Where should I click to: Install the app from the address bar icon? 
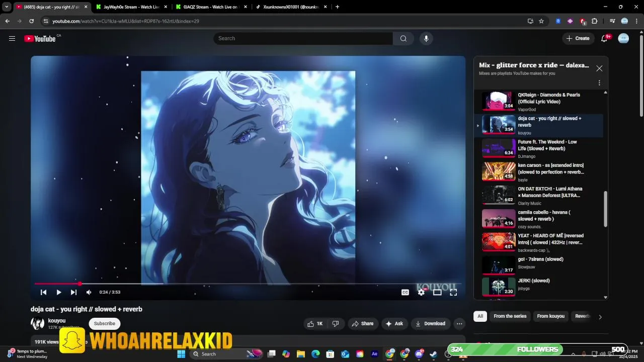point(530,21)
